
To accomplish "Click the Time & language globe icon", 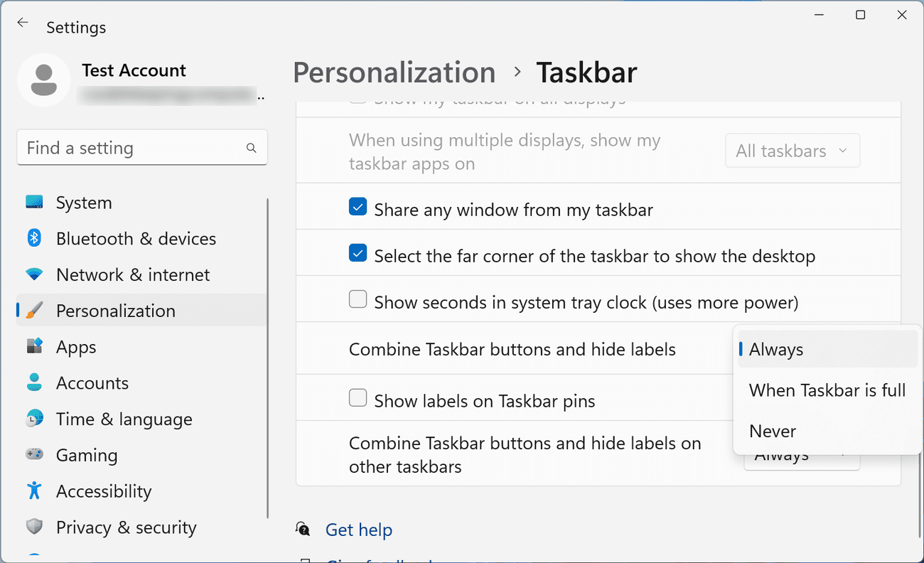I will pos(34,419).
